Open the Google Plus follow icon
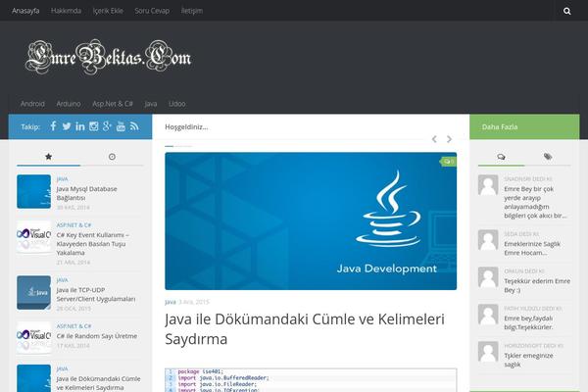588x392 pixels. point(107,126)
